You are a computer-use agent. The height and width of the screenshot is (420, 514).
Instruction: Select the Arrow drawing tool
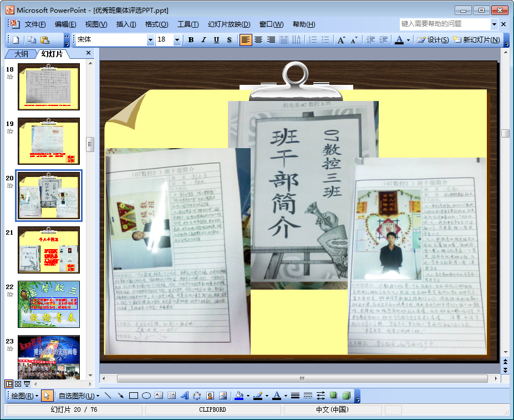121,396
